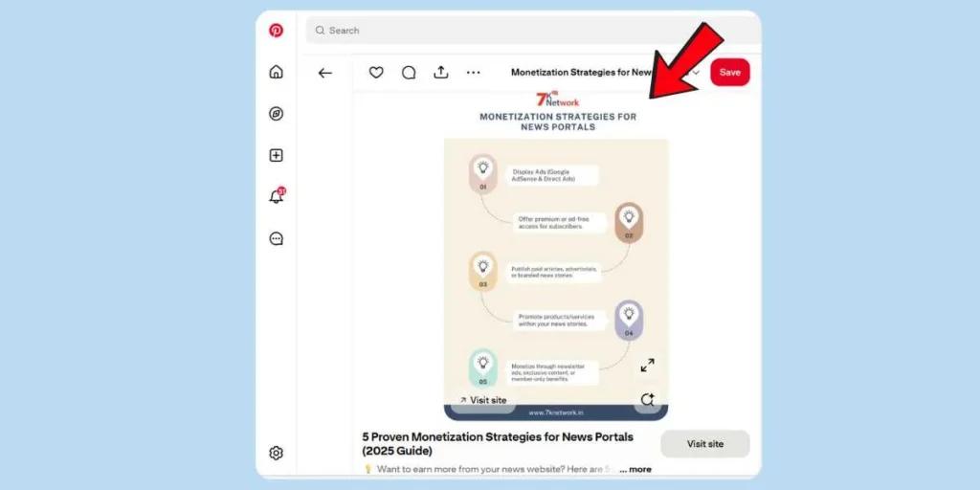Click Visit site link on pin image
The height and width of the screenshot is (490, 980).
(483, 400)
